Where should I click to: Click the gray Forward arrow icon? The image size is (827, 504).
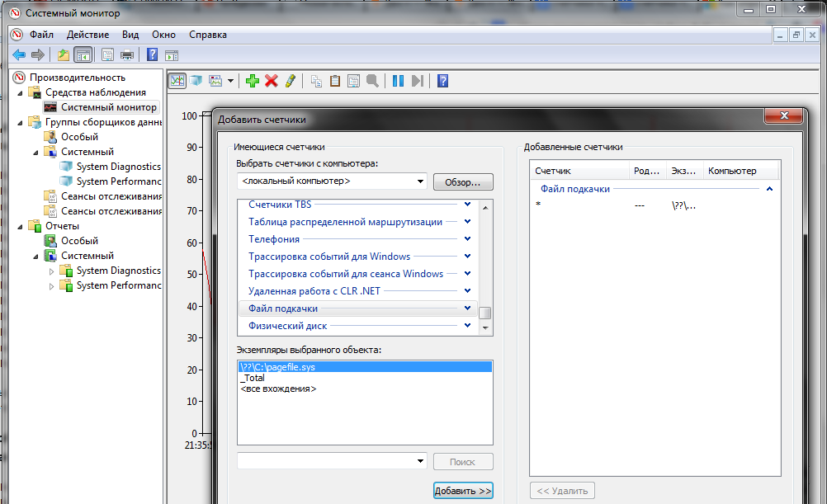pyautogui.click(x=38, y=54)
